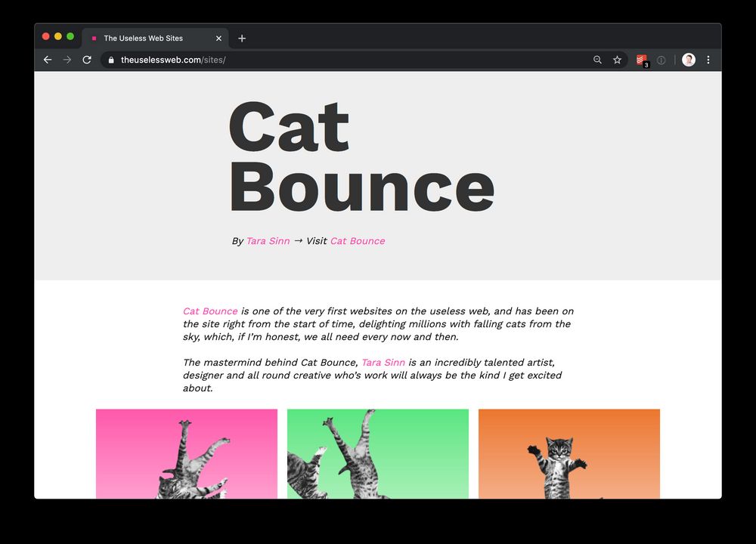Click the browser forward arrow

pos(67,60)
